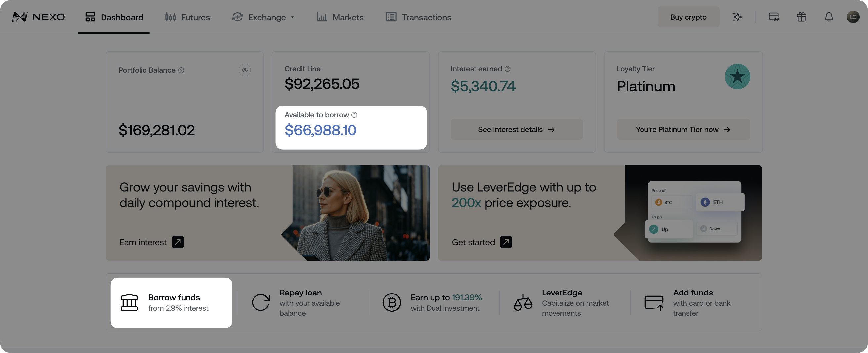Click the Buy crypto button

click(688, 17)
